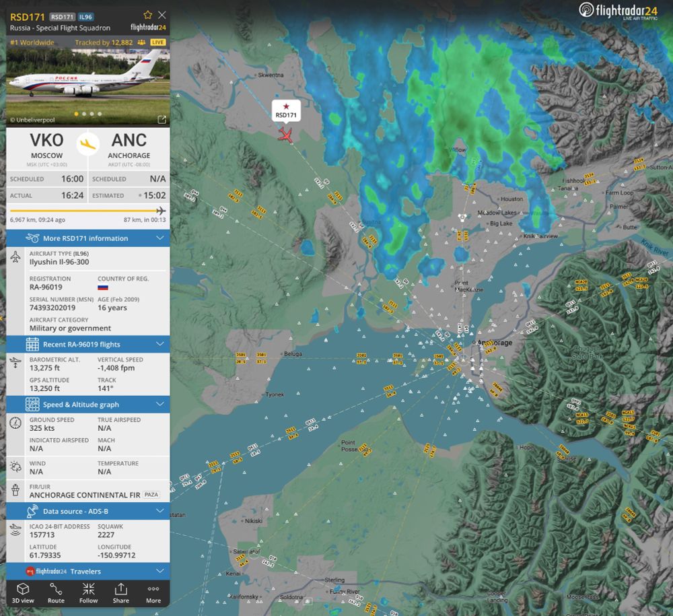
Task: Close the RSD171 flight details panel
Action: coord(162,15)
